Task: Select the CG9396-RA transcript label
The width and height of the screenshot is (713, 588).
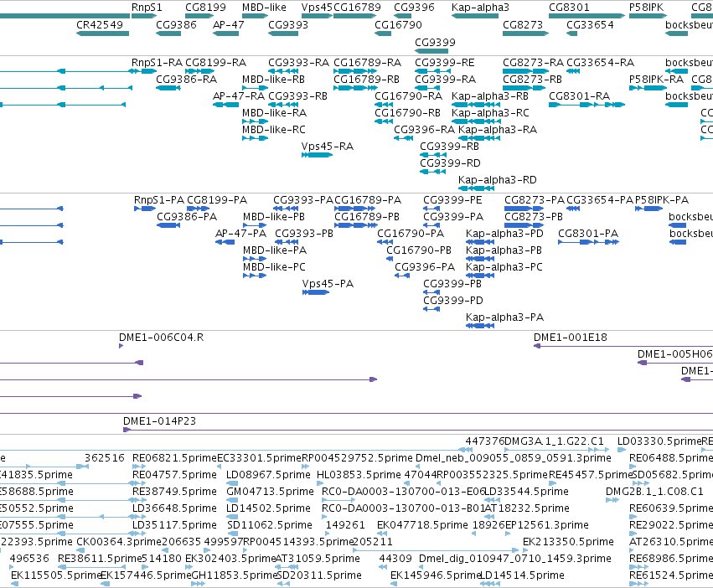Action: (424, 130)
